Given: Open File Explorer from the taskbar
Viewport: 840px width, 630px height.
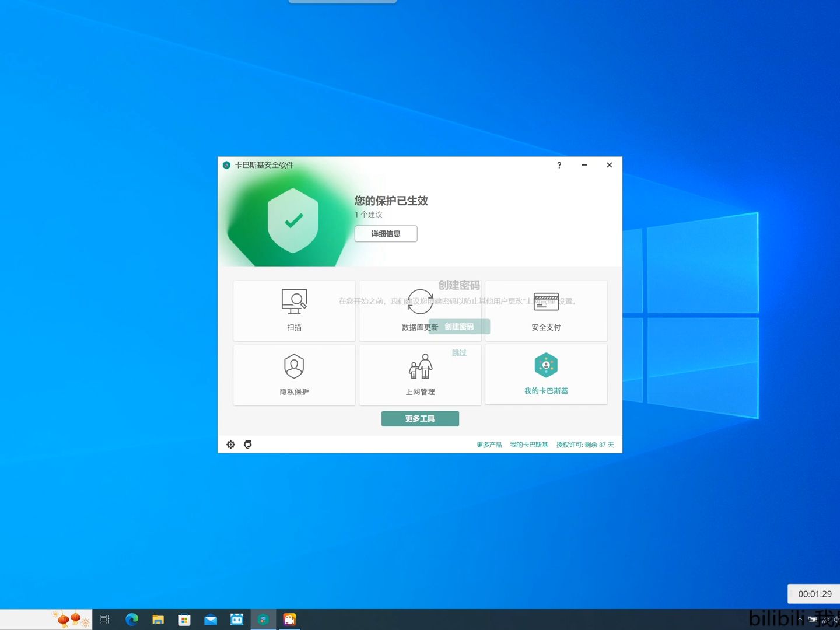Looking at the screenshot, I should pyautogui.click(x=158, y=619).
